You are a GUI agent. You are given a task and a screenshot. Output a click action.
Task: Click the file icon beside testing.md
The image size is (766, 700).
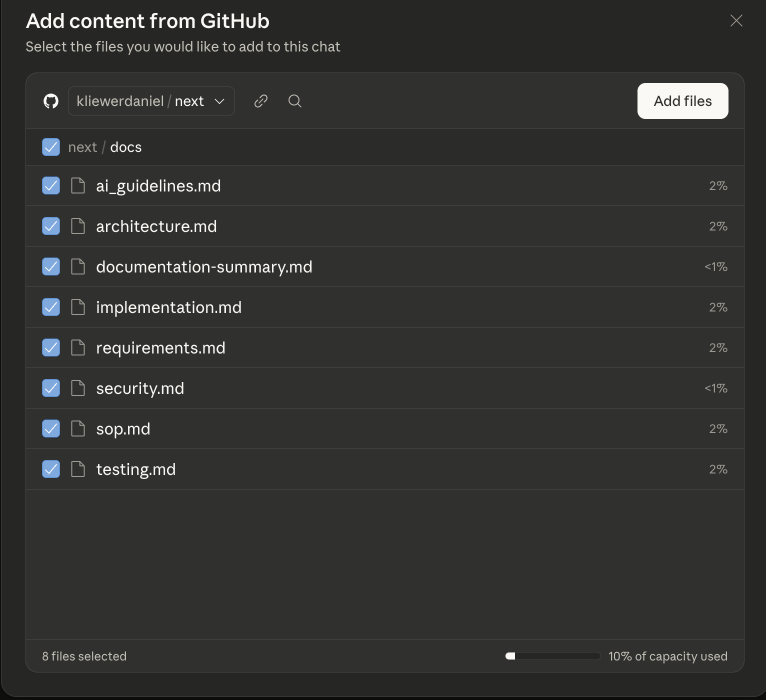pos(78,469)
